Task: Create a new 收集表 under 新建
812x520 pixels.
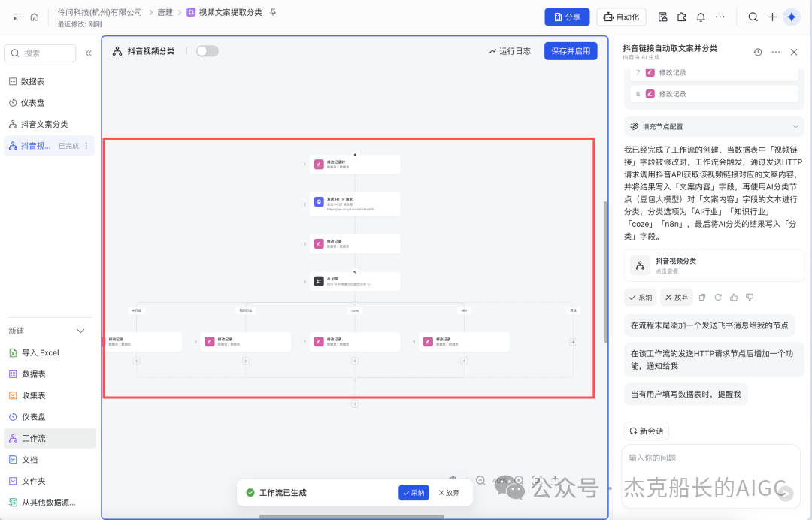Action: (x=50, y=395)
